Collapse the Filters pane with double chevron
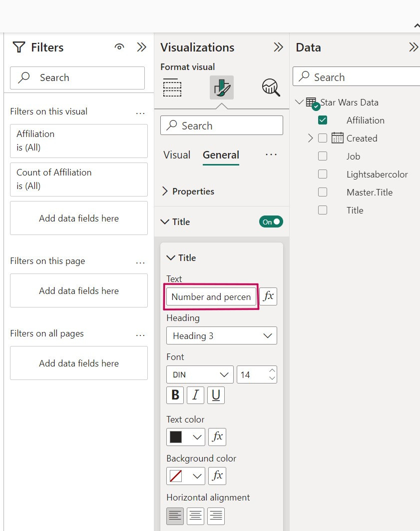 tap(142, 47)
